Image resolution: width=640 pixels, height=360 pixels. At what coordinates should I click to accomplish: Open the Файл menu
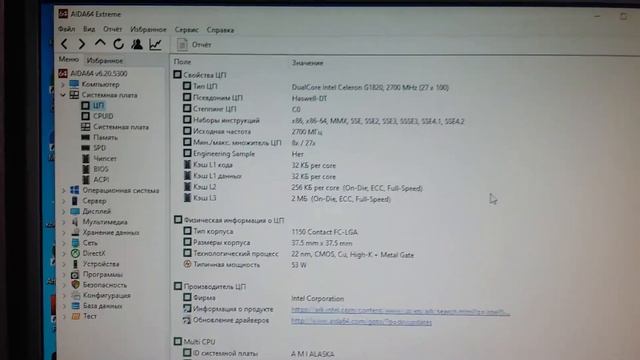point(67,29)
